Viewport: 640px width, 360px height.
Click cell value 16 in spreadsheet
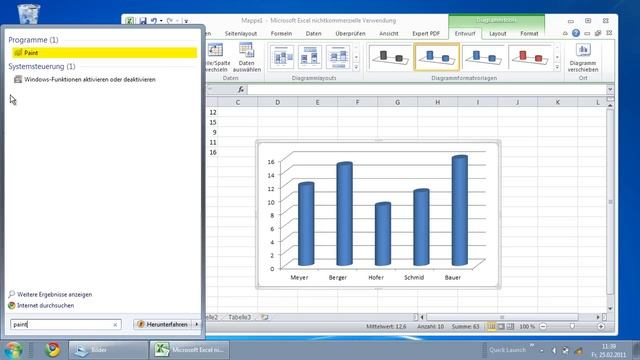point(213,152)
